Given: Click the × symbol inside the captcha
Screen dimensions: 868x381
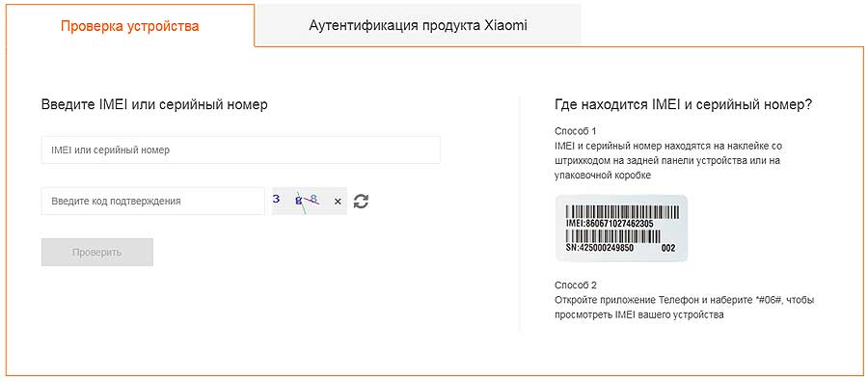Looking at the screenshot, I should point(338,202).
